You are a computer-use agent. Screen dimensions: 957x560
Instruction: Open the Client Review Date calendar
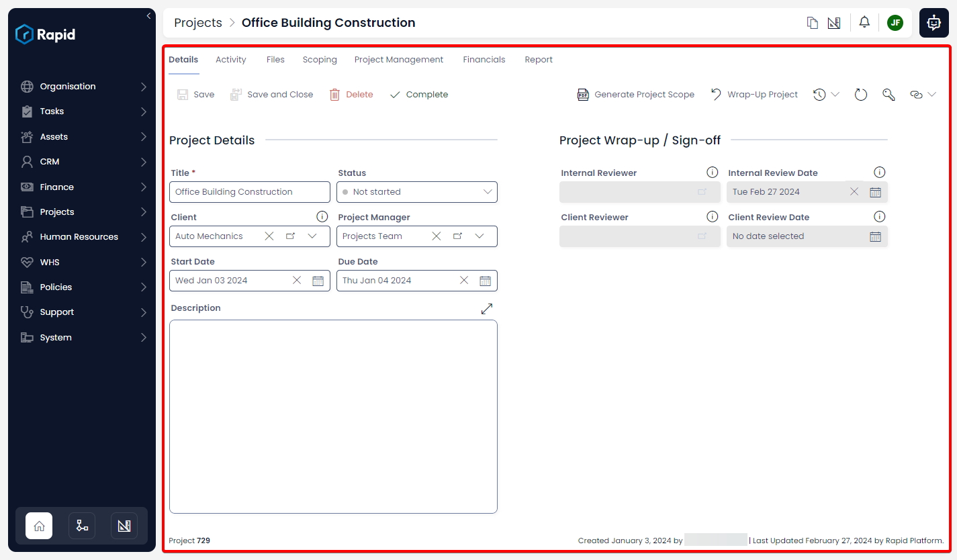click(x=875, y=236)
